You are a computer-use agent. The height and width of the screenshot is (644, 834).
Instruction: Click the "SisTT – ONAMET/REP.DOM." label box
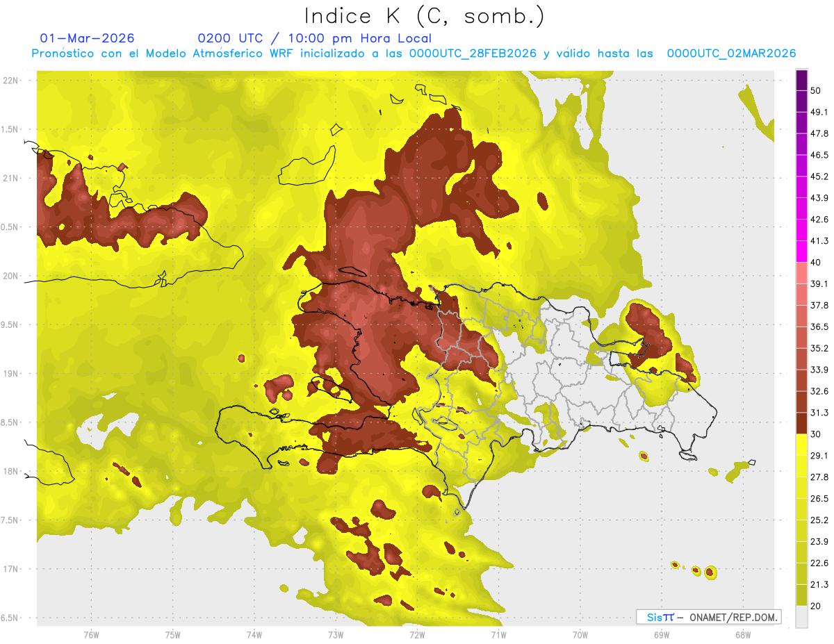pos(709,617)
